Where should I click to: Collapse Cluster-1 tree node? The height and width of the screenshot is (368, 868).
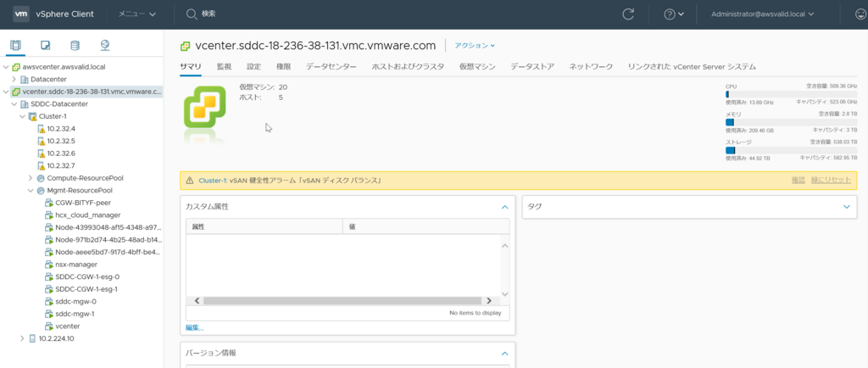22,117
